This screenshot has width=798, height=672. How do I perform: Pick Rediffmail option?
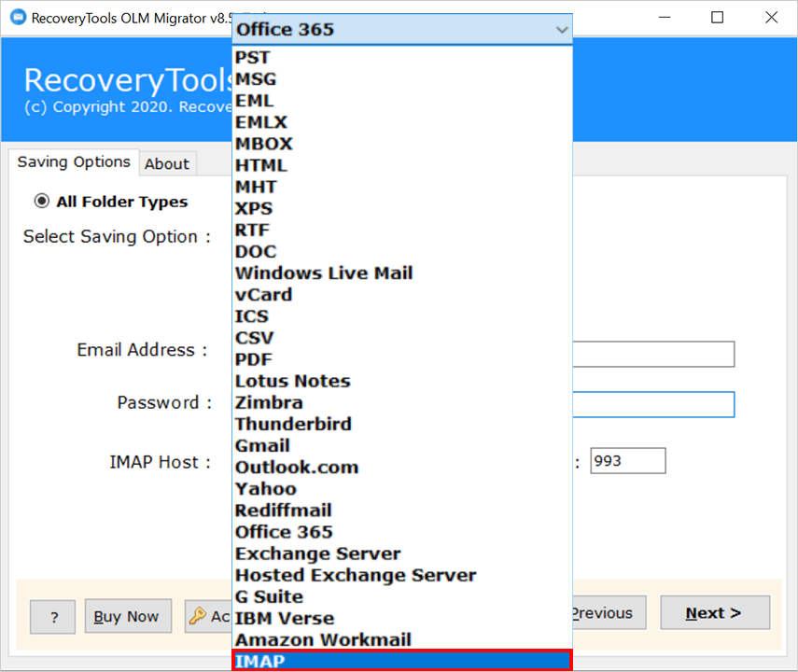[x=402, y=511]
